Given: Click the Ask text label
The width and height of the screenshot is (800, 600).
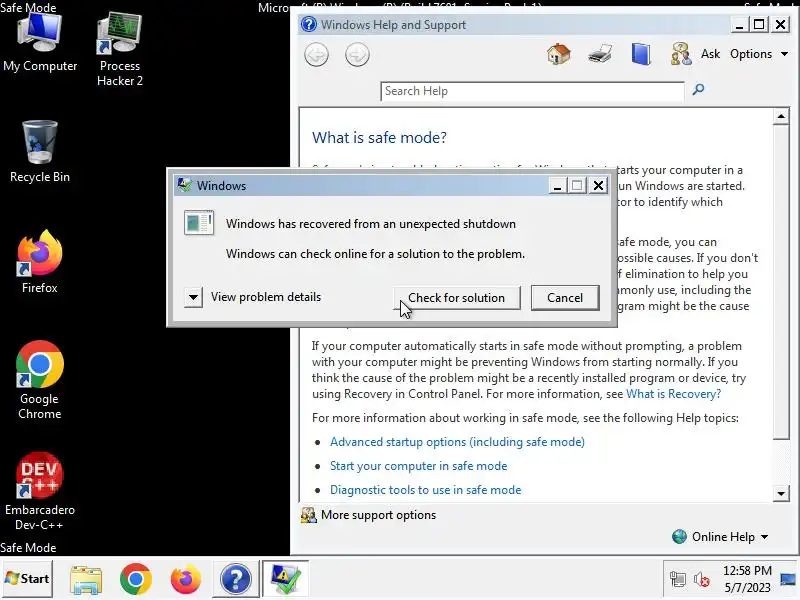Looking at the screenshot, I should point(710,54).
